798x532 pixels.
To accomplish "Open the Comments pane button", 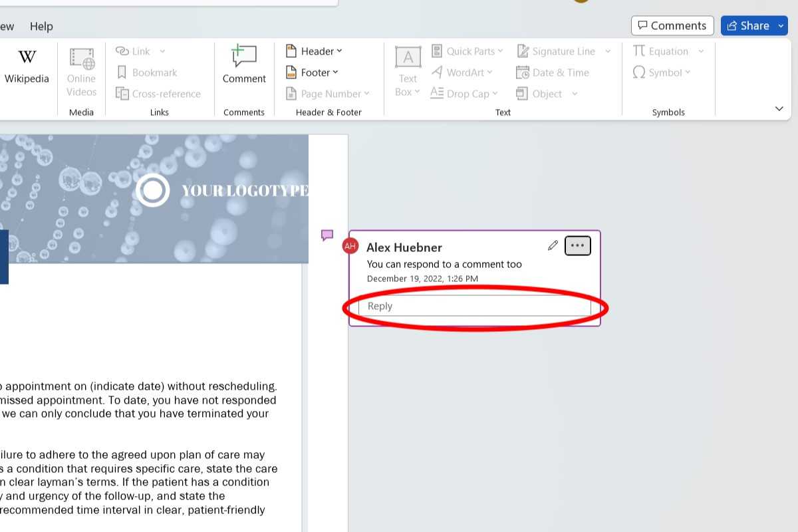I will [x=672, y=26].
